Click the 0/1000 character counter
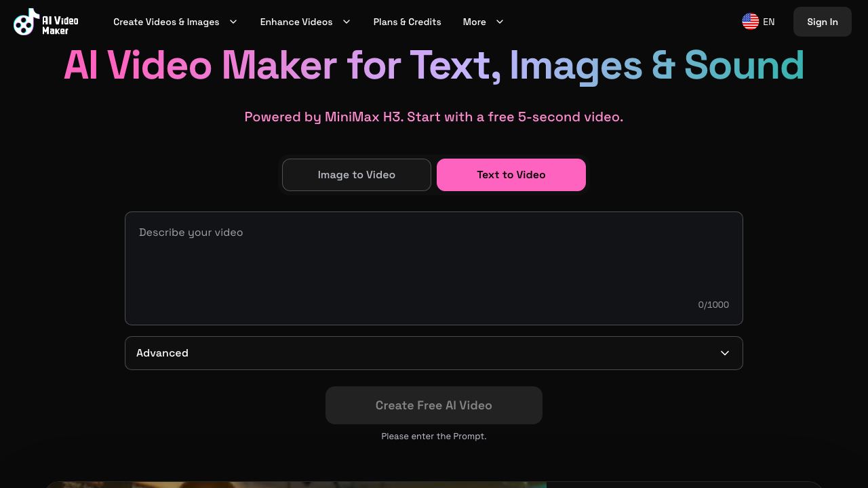Viewport: 868px width, 488px height. 713,305
